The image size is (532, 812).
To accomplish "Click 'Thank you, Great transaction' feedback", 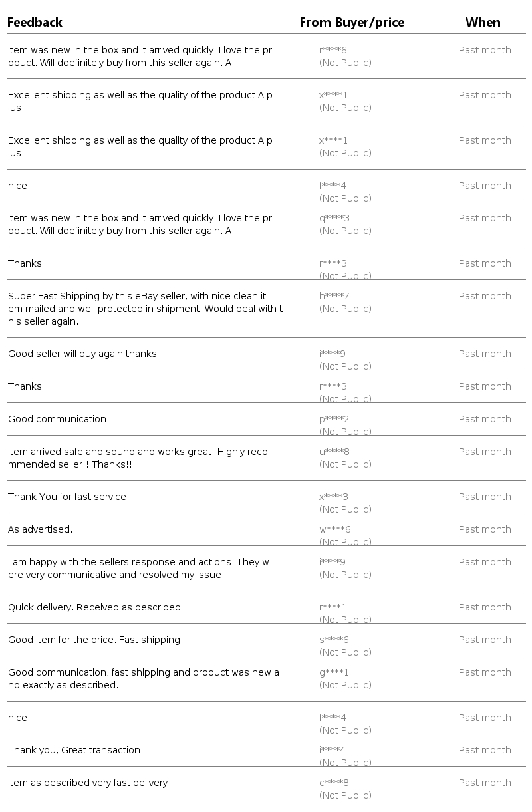I will [74, 750].
